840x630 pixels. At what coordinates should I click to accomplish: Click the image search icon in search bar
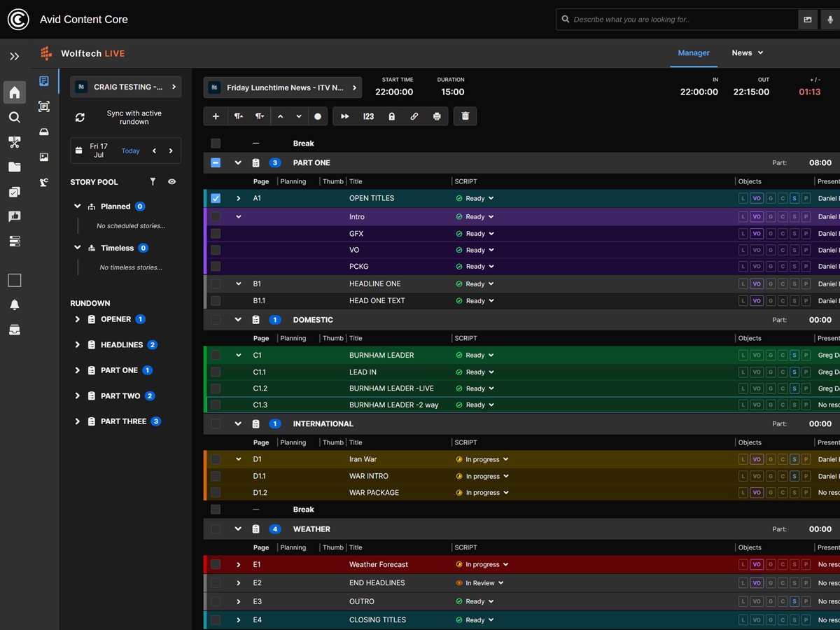(808, 20)
